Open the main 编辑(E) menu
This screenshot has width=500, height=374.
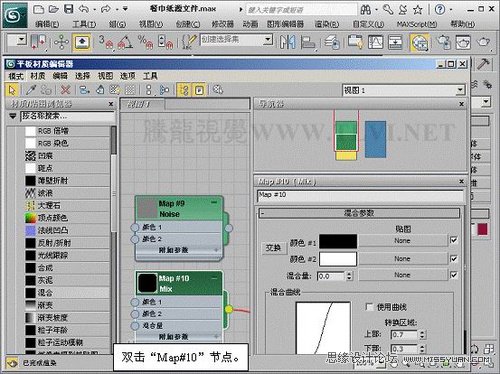click(47, 24)
